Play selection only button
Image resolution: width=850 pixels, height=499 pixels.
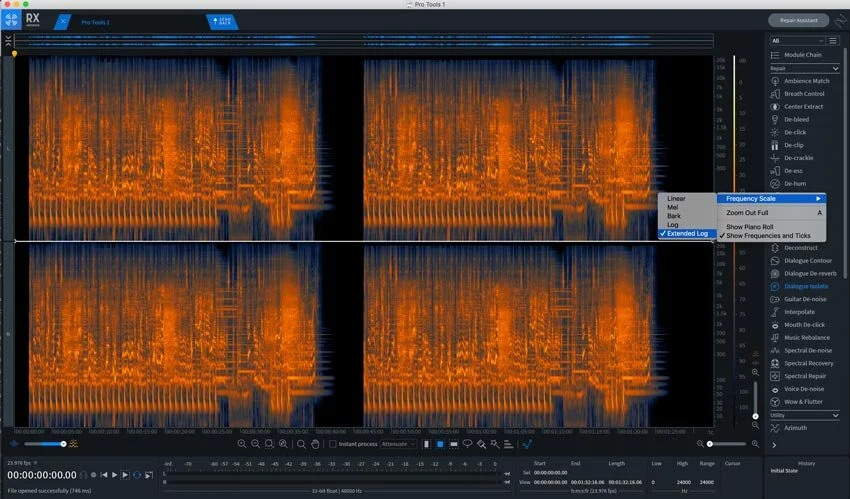[125, 475]
